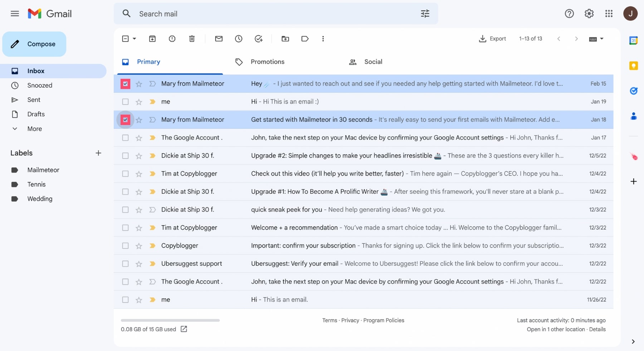Viewport: 644px width, 351px height.
Task: Open the Support help icon
Action: (x=569, y=14)
